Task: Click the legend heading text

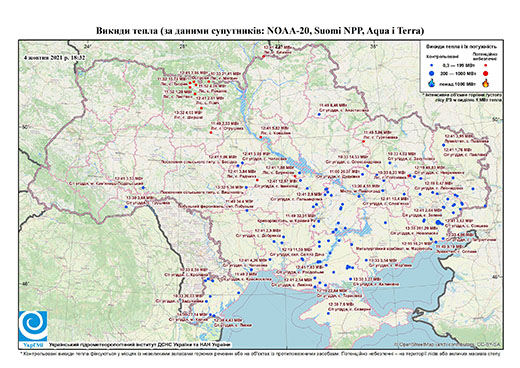Action: (x=462, y=47)
